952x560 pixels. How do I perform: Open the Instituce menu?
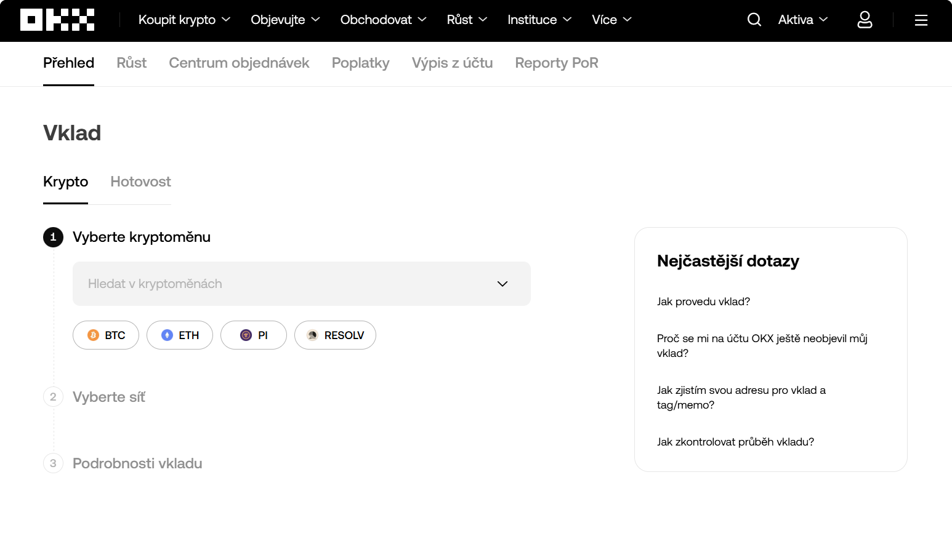tap(539, 20)
